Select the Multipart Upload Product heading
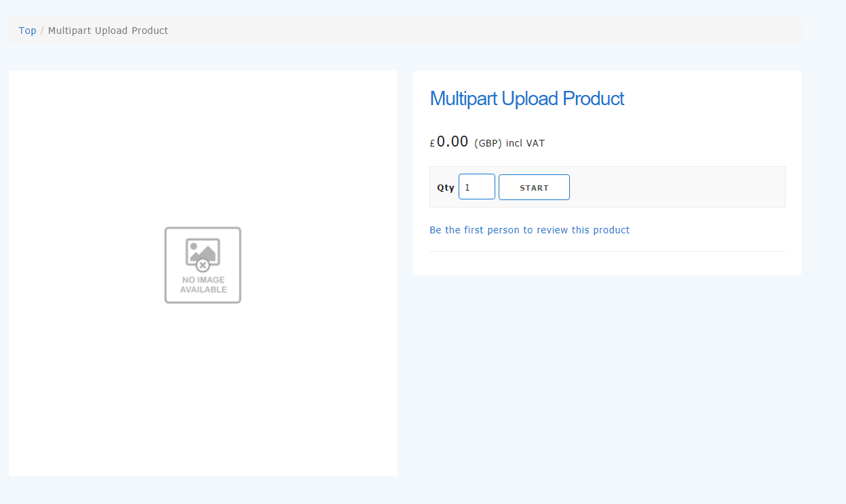The height and width of the screenshot is (504, 846). tap(526, 98)
